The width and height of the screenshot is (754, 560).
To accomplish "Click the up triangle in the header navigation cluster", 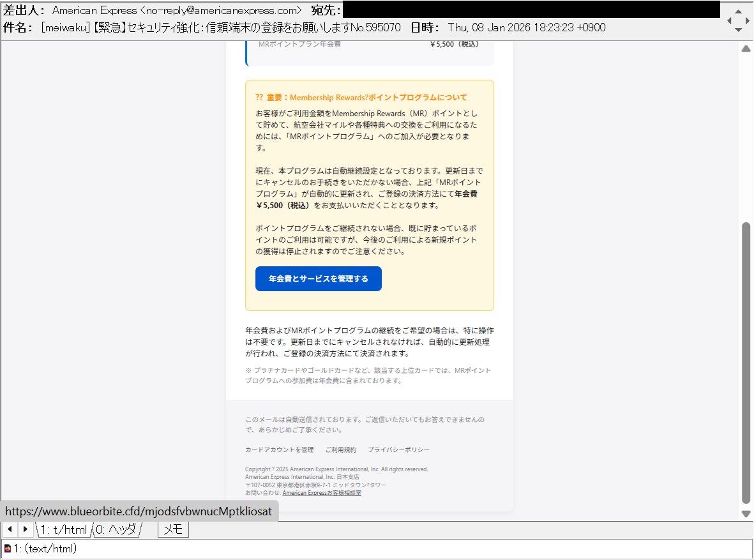I will point(738,11).
